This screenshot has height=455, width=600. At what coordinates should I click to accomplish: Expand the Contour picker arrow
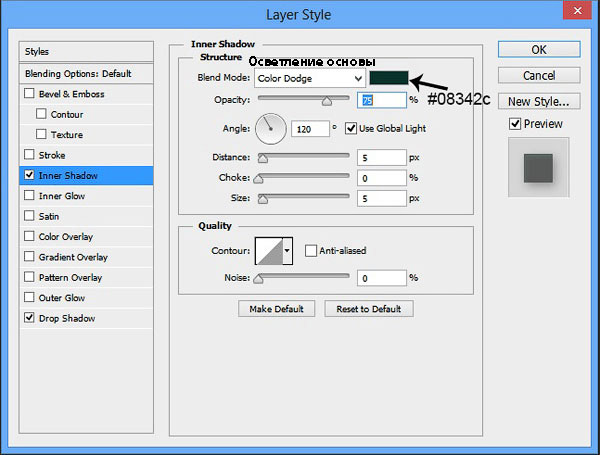click(288, 250)
